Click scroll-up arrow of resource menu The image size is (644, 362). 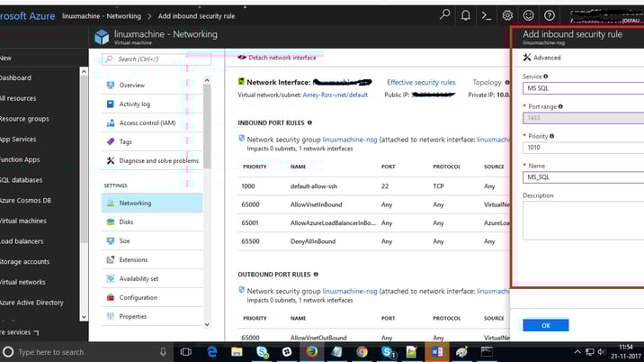point(207,80)
